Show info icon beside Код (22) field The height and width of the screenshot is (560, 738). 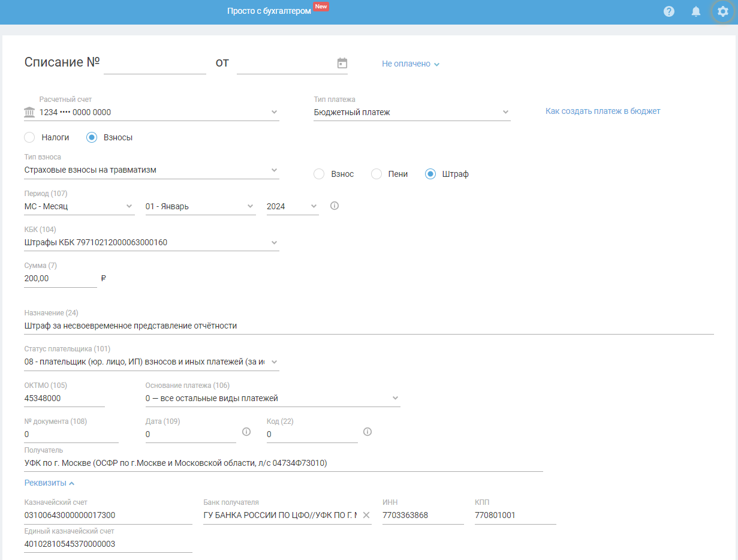(x=368, y=432)
